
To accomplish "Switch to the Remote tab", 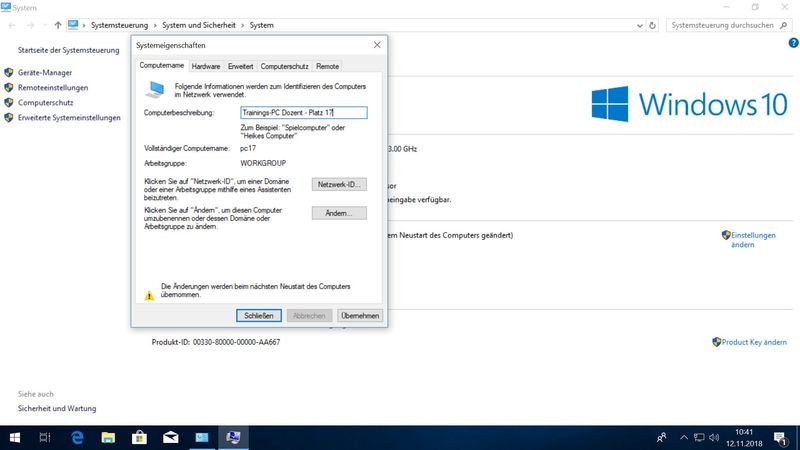I will 327,66.
